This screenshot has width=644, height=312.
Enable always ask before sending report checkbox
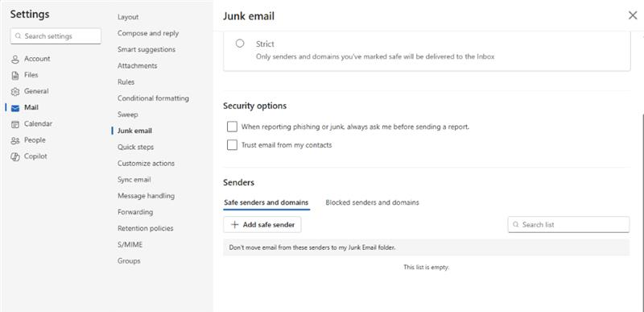[x=232, y=127]
